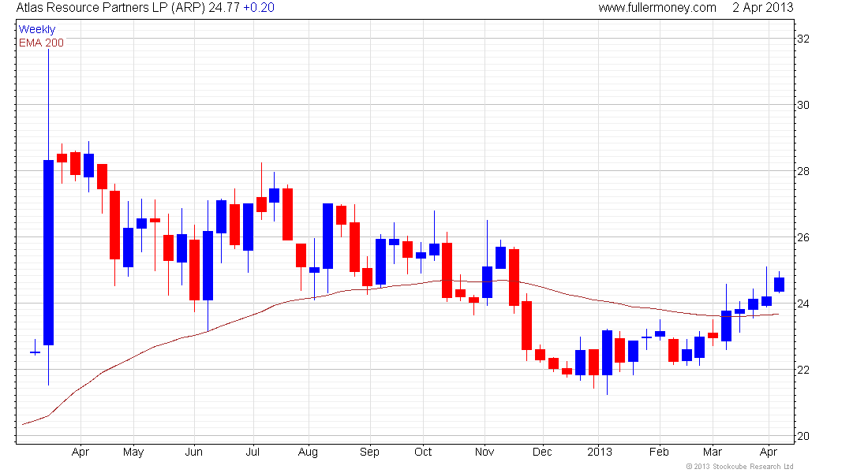Click the 'Weekly' legend label
The width and height of the screenshot is (868, 473).
tap(37, 29)
